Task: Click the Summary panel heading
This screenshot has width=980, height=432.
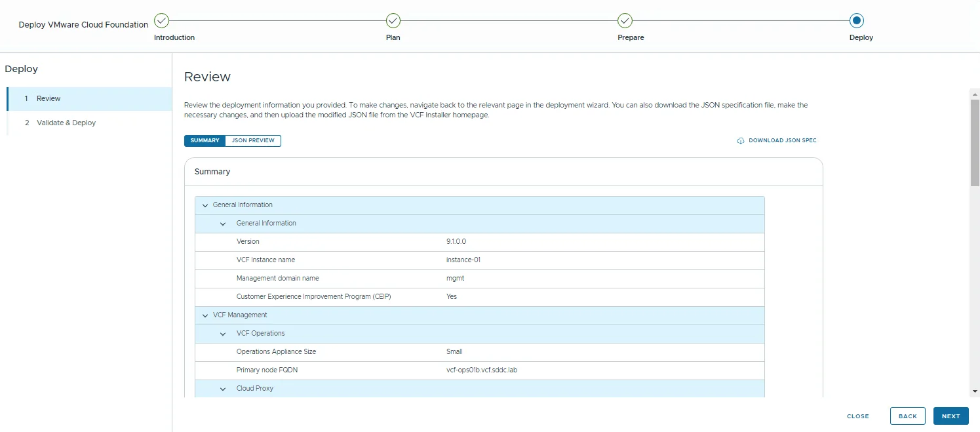Action: pyautogui.click(x=212, y=172)
